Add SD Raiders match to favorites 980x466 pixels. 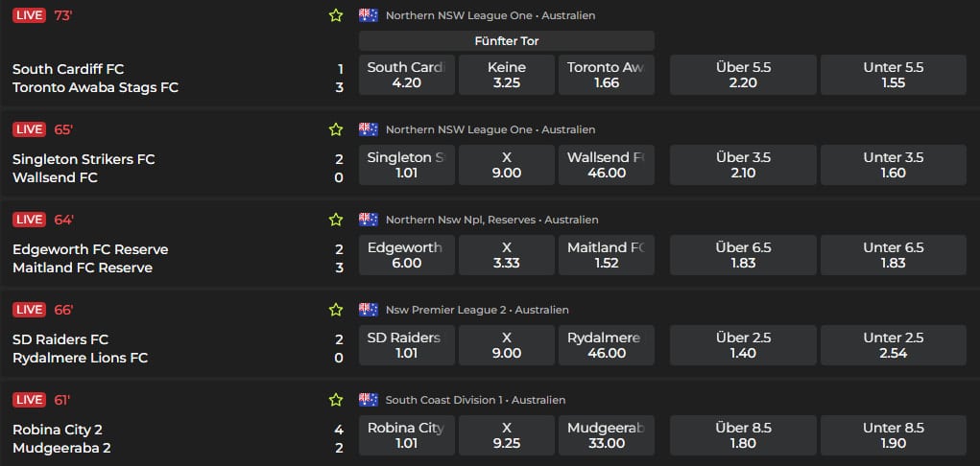pyautogui.click(x=336, y=310)
